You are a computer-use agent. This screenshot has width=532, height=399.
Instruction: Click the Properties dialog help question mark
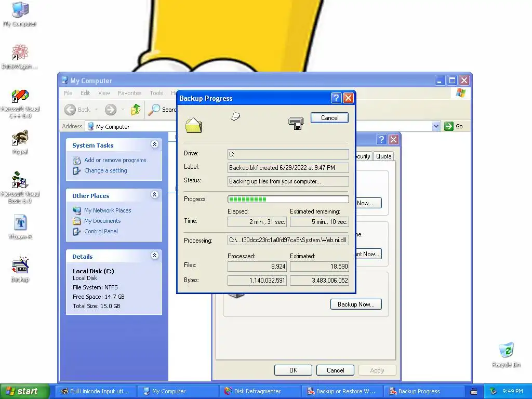[x=381, y=139]
